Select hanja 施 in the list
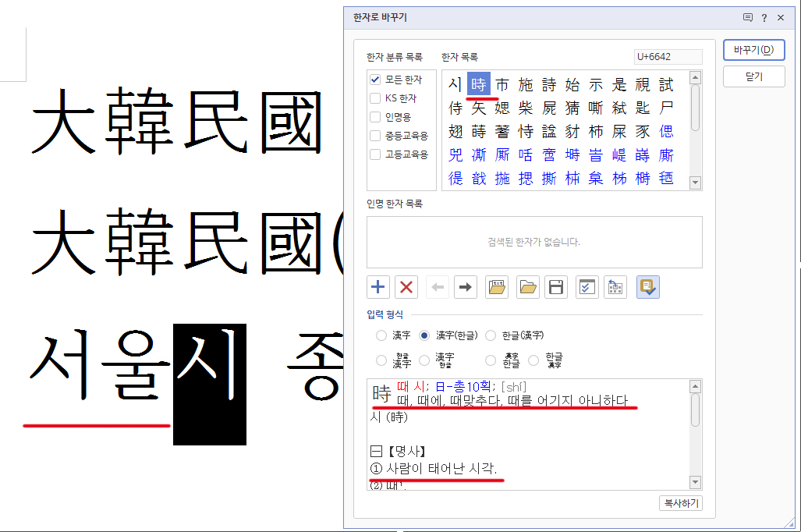Image resolution: width=801 pixels, height=532 pixels. [526, 84]
